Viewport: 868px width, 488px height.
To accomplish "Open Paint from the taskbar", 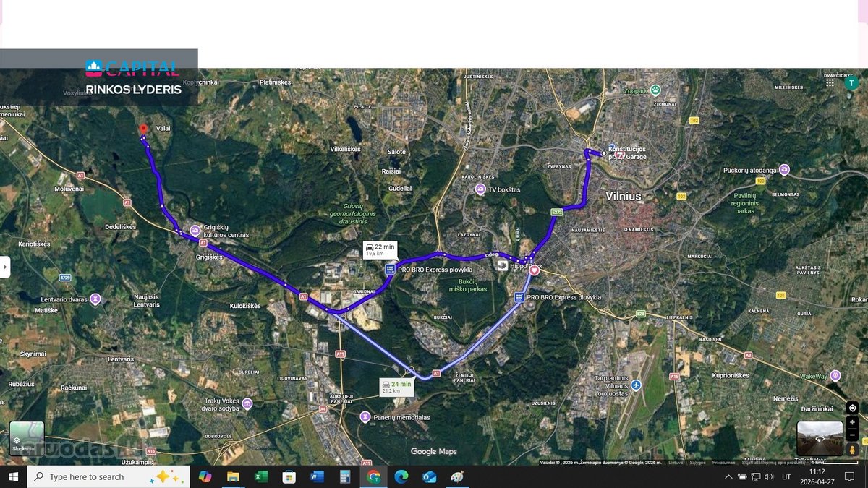I will (457, 476).
